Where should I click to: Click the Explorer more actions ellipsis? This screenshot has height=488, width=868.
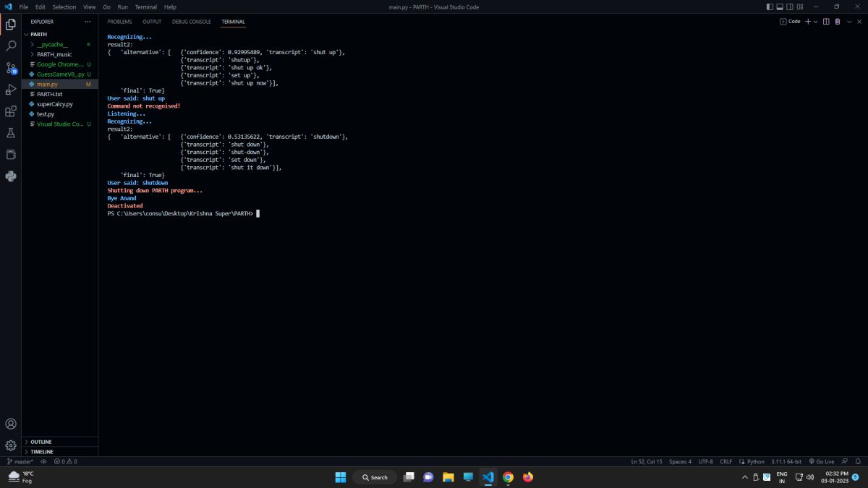click(x=88, y=22)
